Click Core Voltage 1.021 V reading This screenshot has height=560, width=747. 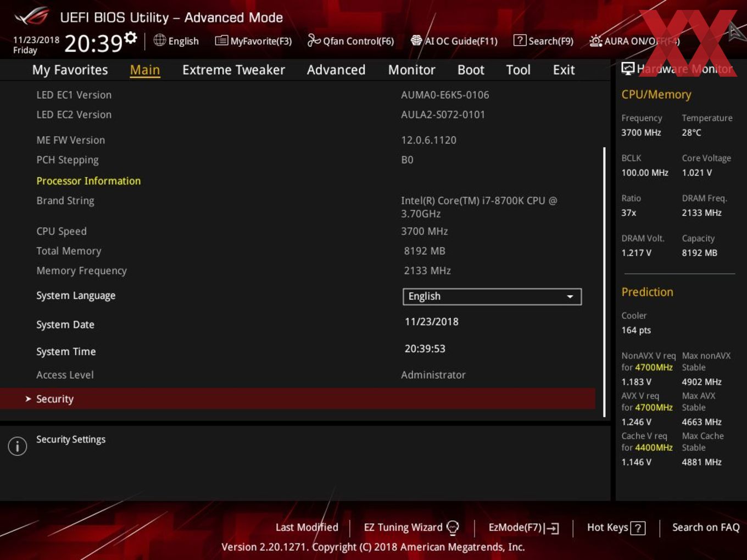tap(697, 172)
